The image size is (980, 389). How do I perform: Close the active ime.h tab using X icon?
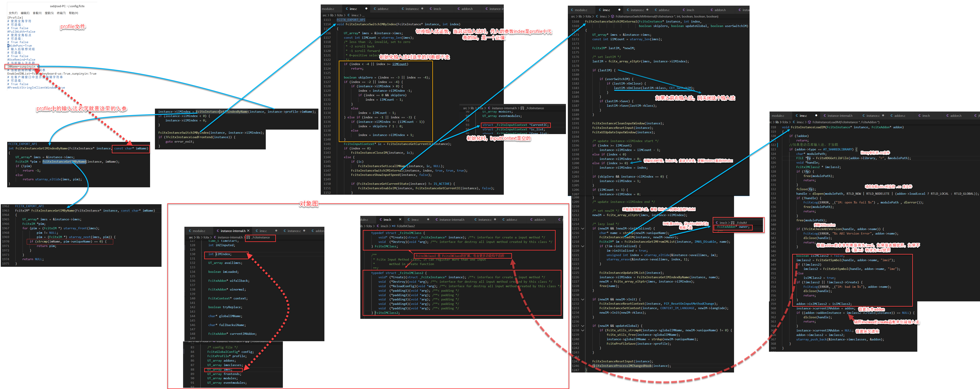tap(400, 220)
